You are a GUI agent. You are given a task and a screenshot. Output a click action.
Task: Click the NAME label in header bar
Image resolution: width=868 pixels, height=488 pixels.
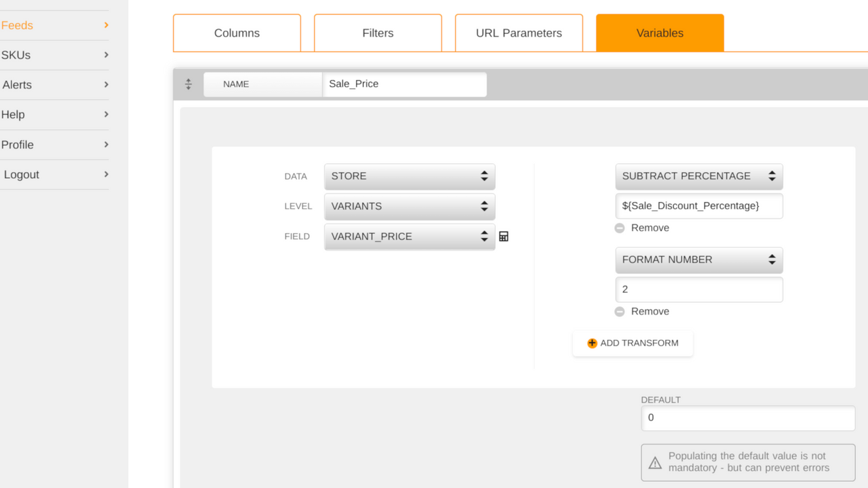point(236,84)
